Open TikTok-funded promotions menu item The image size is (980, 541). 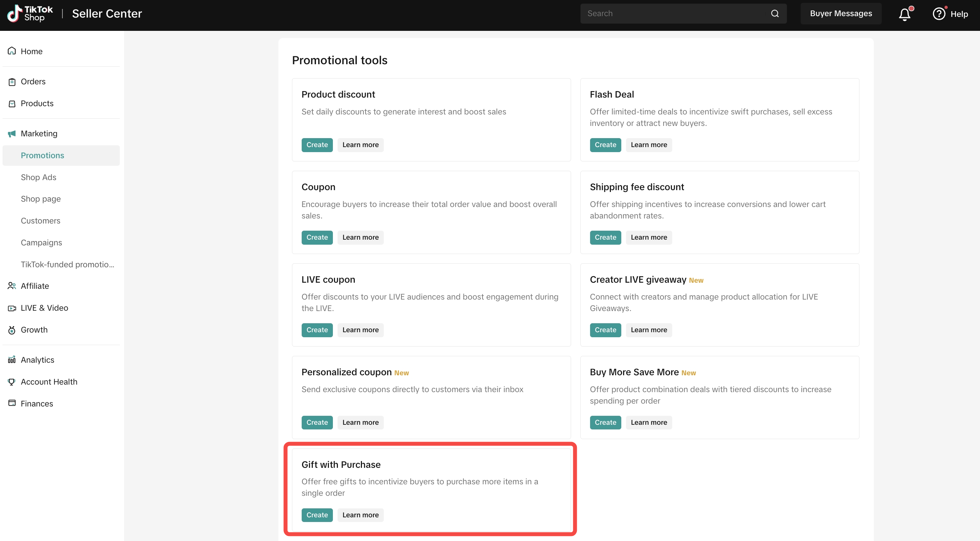(x=67, y=264)
